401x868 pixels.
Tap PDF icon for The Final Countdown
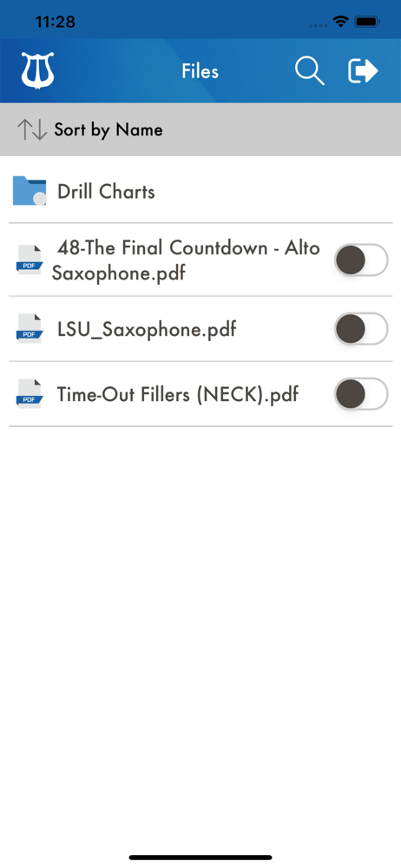[30, 260]
